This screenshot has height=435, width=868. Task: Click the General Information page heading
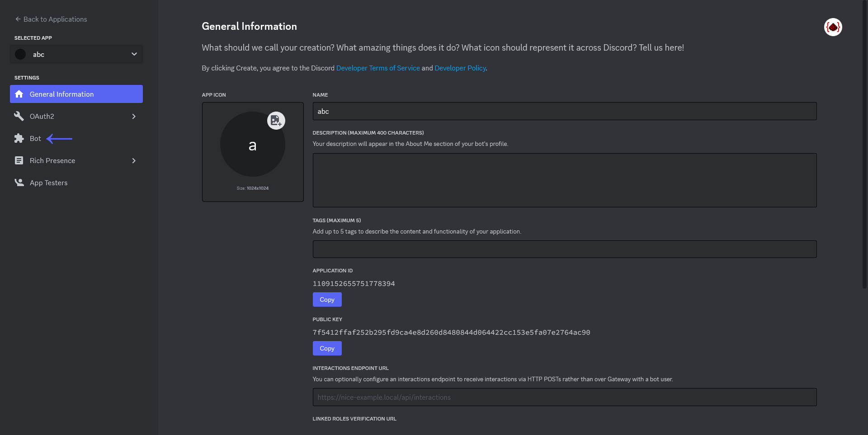[249, 26]
